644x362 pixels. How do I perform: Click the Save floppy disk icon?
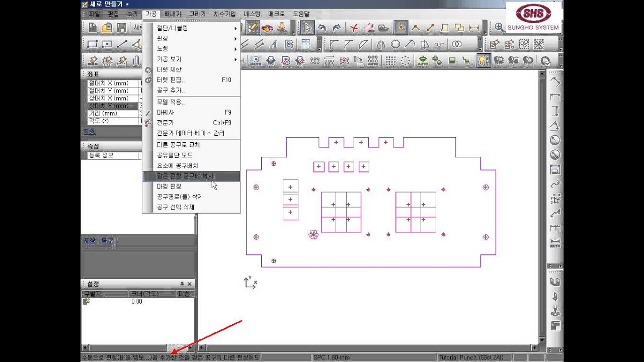[122, 28]
